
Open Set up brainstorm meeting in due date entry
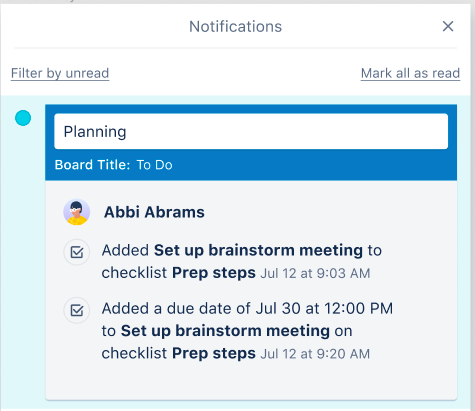point(225,331)
